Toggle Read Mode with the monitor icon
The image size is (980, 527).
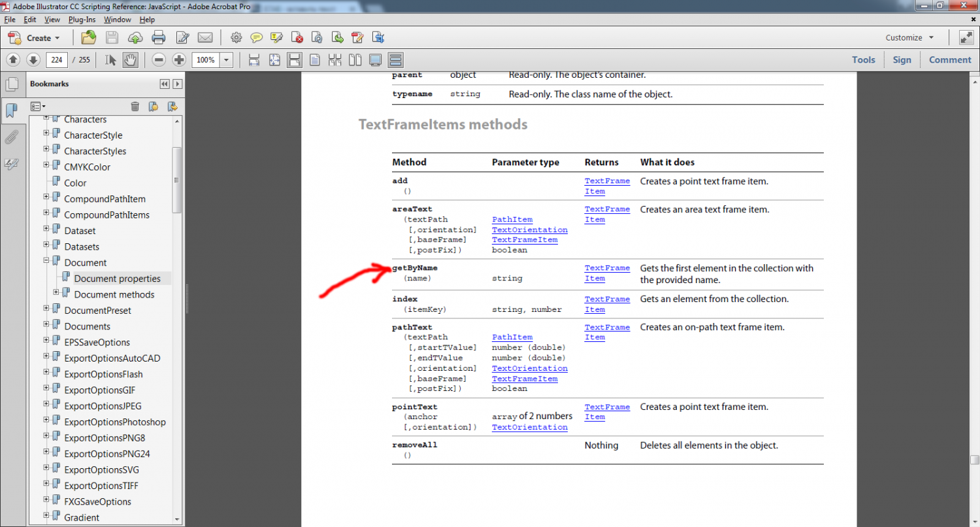[x=375, y=59]
